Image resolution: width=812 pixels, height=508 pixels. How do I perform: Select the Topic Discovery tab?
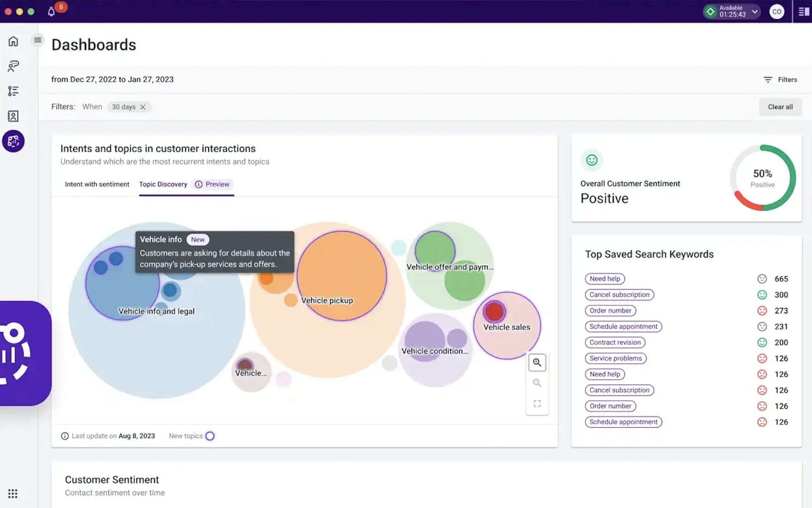[x=163, y=184]
